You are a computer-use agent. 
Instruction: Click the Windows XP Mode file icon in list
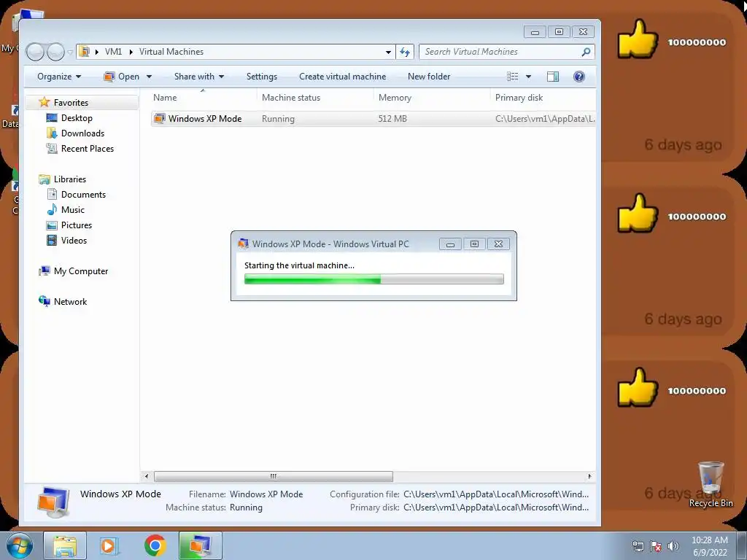pos(160,119)
